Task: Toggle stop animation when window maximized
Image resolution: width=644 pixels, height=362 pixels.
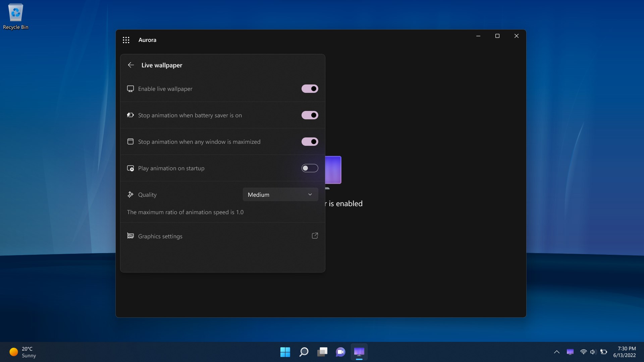Action: tap(310, 142)
